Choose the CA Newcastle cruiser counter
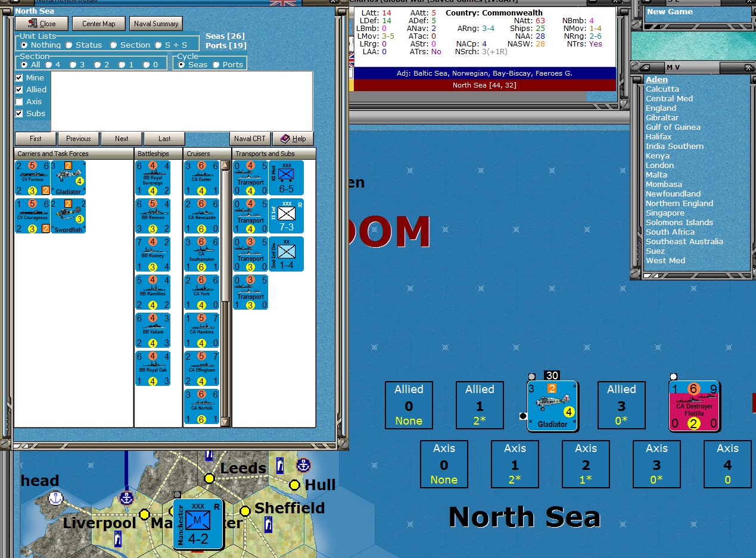 pyautogui.click(x=201, y=216)
